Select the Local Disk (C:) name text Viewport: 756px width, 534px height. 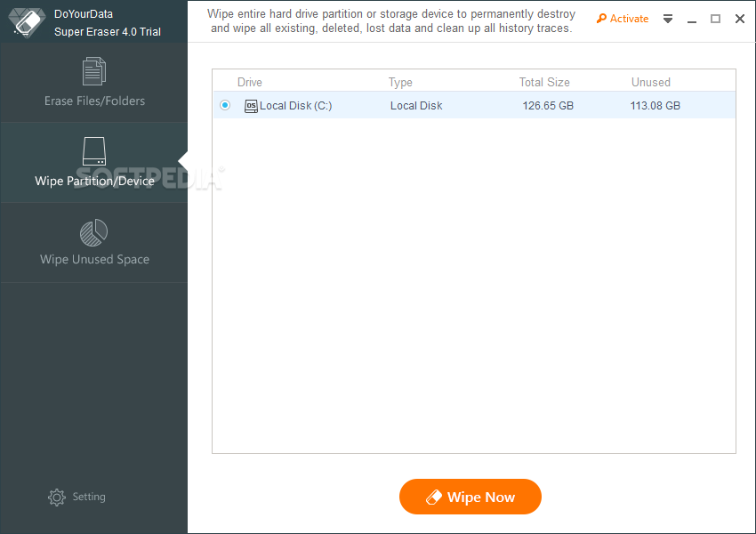click(295, 106)
